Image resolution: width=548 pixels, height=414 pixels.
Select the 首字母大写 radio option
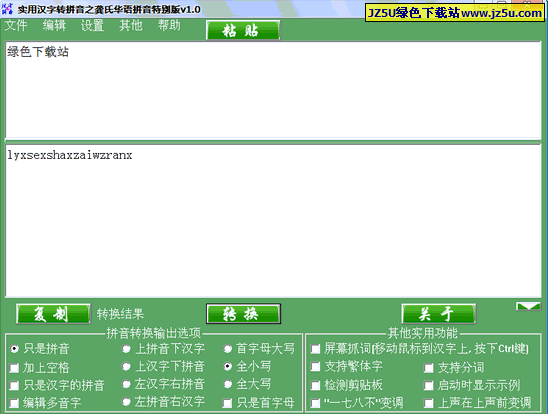click(259, 349)
